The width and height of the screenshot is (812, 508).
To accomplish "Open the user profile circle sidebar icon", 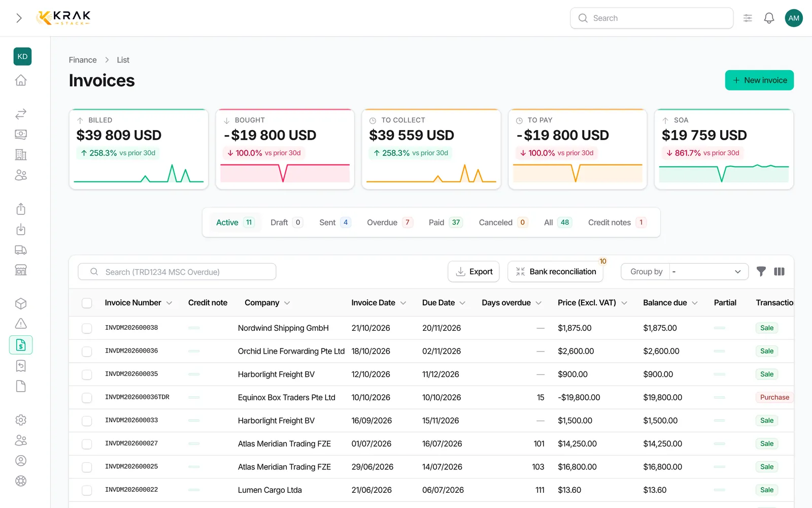I will [x=21, y=461].
